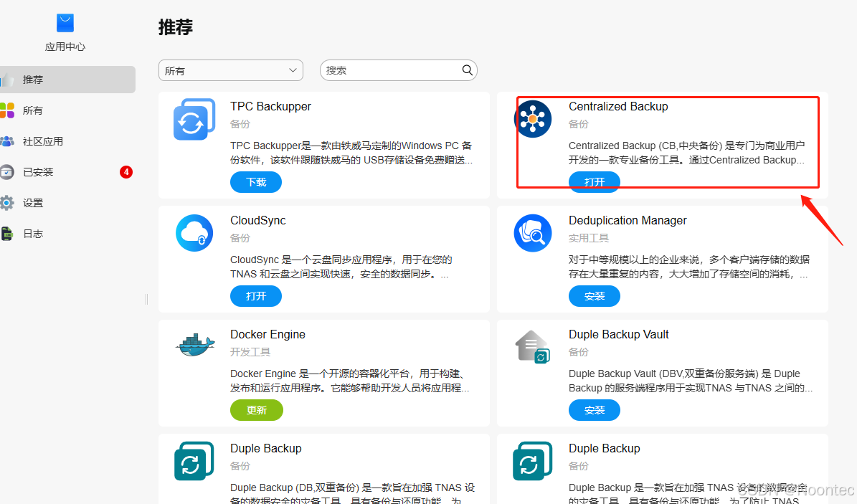The image size is (857, 504).
Task: Download TPC Backupper with the 下载 button
Action: point(256,182)
